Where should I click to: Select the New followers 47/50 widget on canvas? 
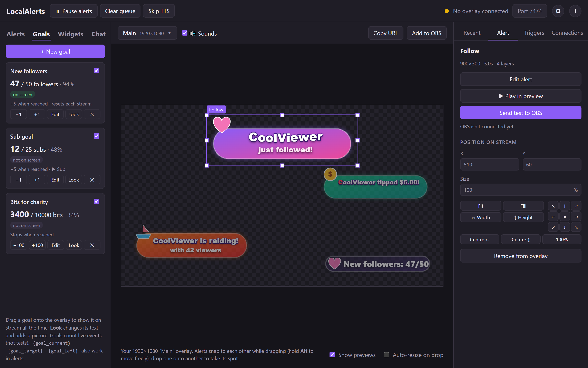click(x=378, y=264)
